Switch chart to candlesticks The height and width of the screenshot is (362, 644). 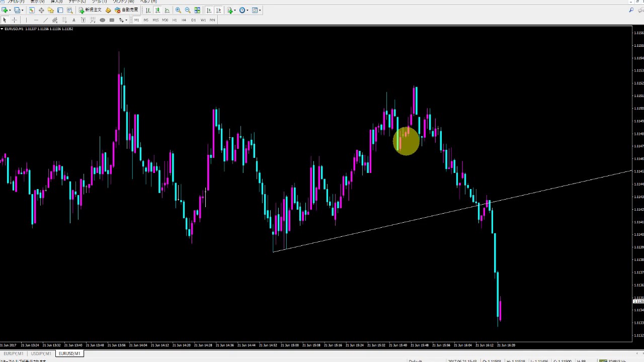click(x=157, y=10)
